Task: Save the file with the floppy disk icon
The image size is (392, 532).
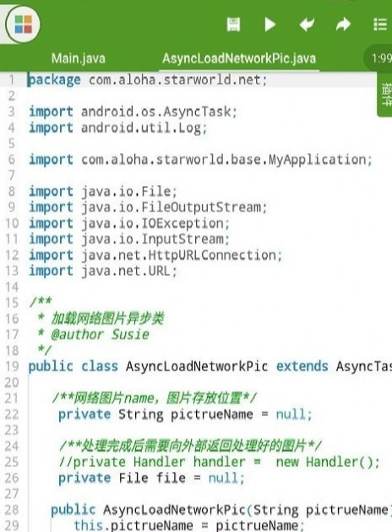Action: 233,25
